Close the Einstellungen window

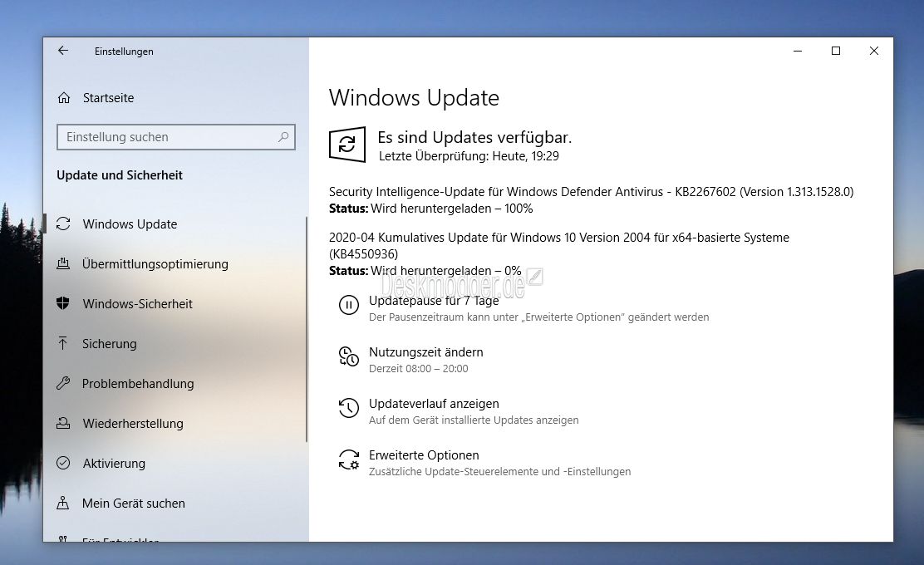click(x=874, y=52)
